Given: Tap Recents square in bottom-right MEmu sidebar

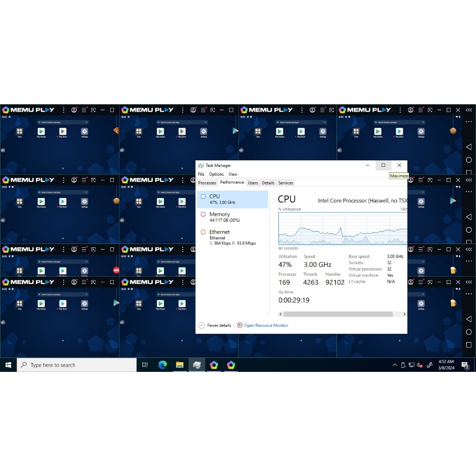Looking at the screenshot, I should 469,344.
